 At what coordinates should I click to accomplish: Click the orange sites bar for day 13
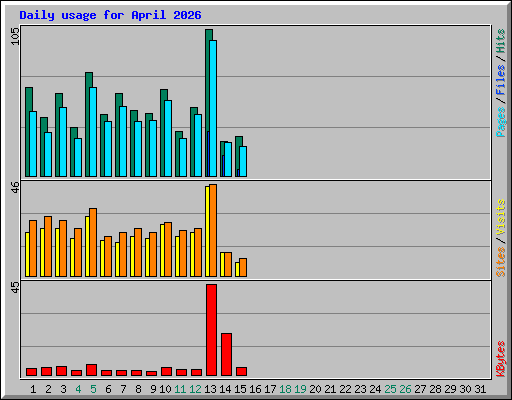[x=213, y=230]
